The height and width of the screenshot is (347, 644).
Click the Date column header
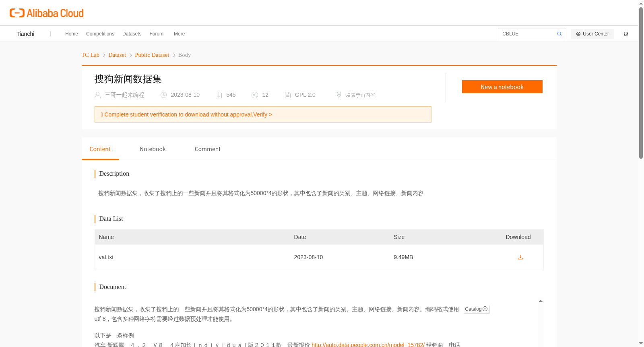[x=300, y=237]
